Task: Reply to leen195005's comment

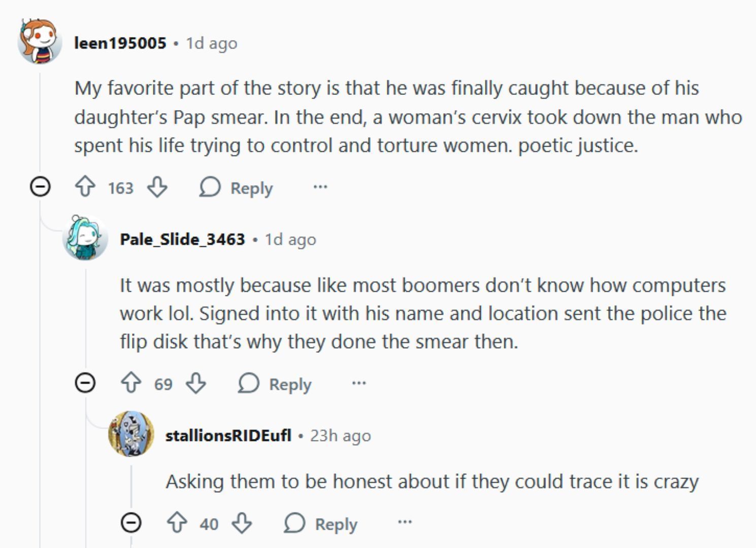Action: point(237,188)
